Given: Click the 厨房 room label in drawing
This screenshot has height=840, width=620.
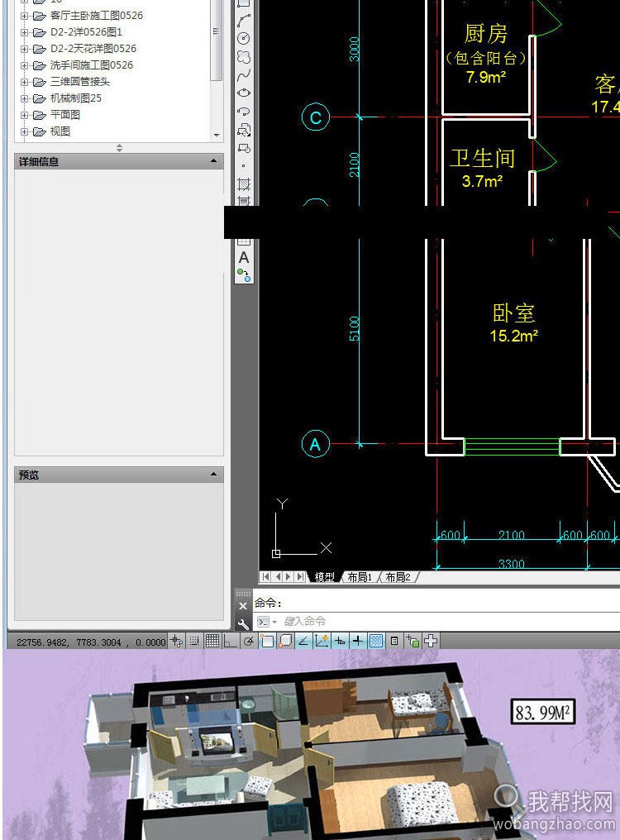Looking at the screenshot, I should coord(485,34).
